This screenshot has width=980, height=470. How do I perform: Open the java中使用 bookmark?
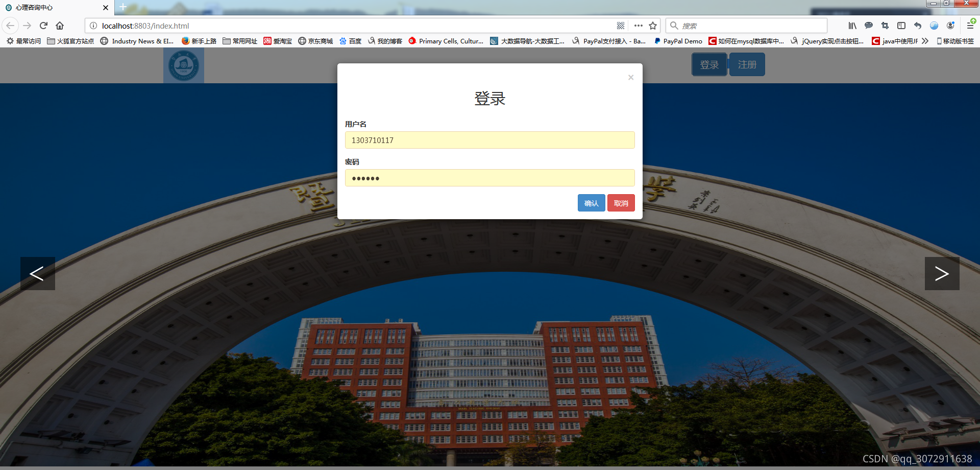coord(895,41)
